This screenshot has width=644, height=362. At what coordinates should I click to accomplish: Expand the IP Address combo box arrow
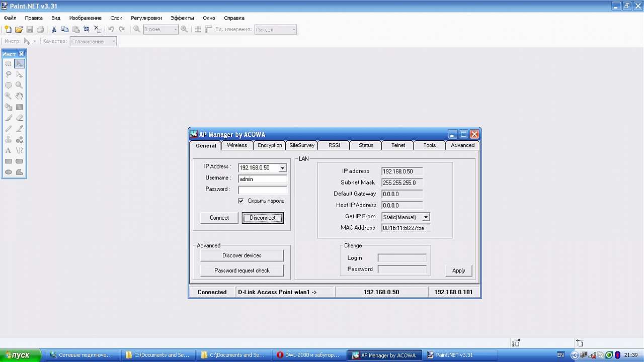282,168
